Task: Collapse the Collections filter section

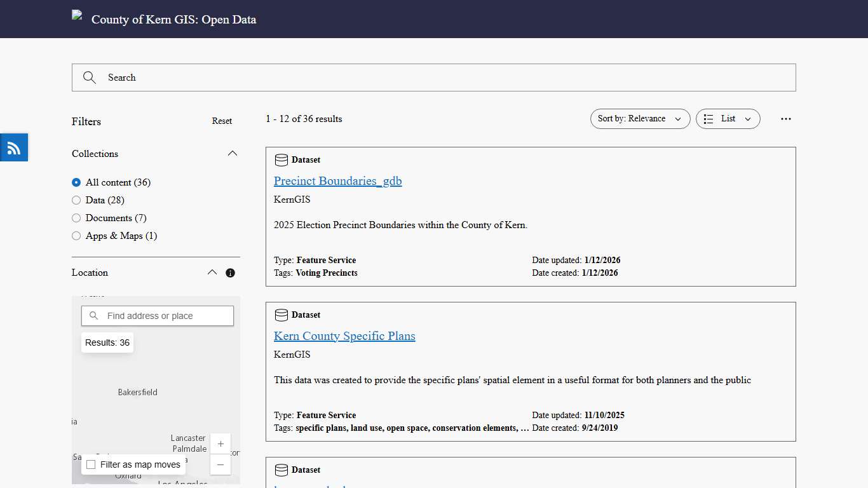Action: coord(232,153)
